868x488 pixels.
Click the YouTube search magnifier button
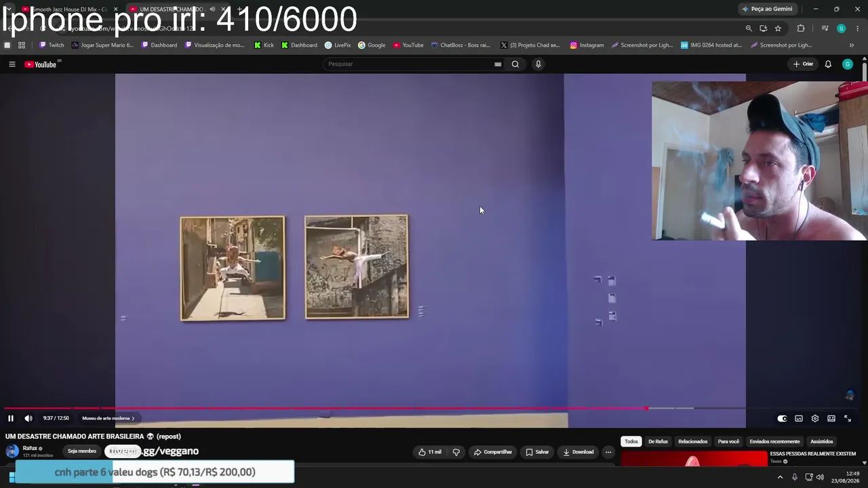[x=515, y=64]
